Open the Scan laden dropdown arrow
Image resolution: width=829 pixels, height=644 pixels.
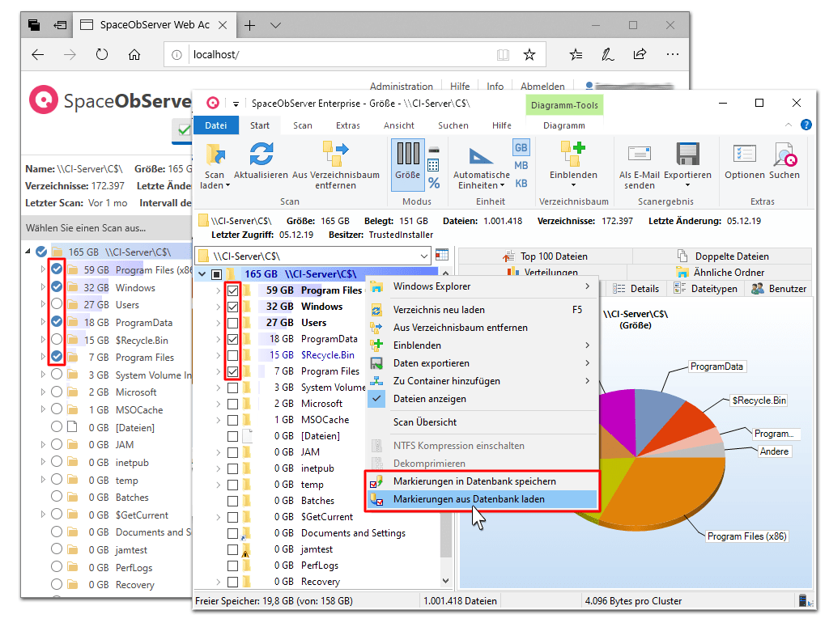click(x=227, y=186)
